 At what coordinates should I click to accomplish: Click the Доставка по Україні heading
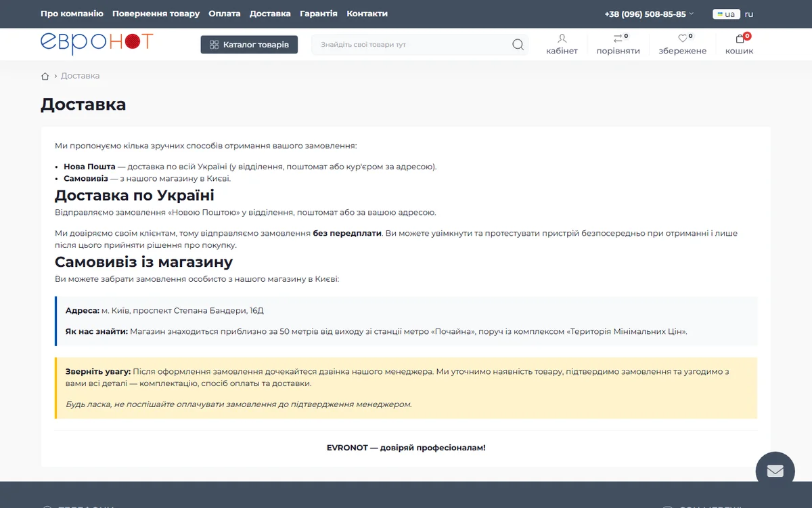(x=135, y=196)
